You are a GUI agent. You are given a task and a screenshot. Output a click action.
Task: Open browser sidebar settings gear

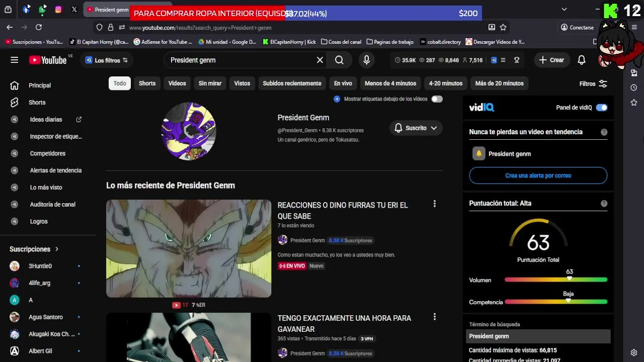click(634, 353)
